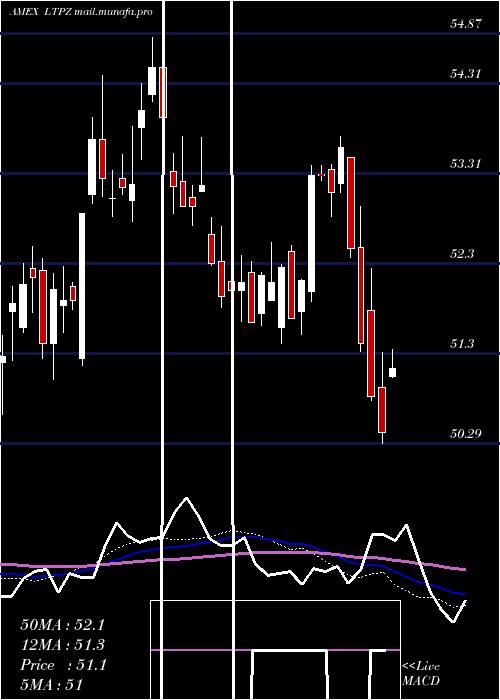500x700 pixels.
Task: Click the 52.3 price level label
Action: tap(462, 254)
